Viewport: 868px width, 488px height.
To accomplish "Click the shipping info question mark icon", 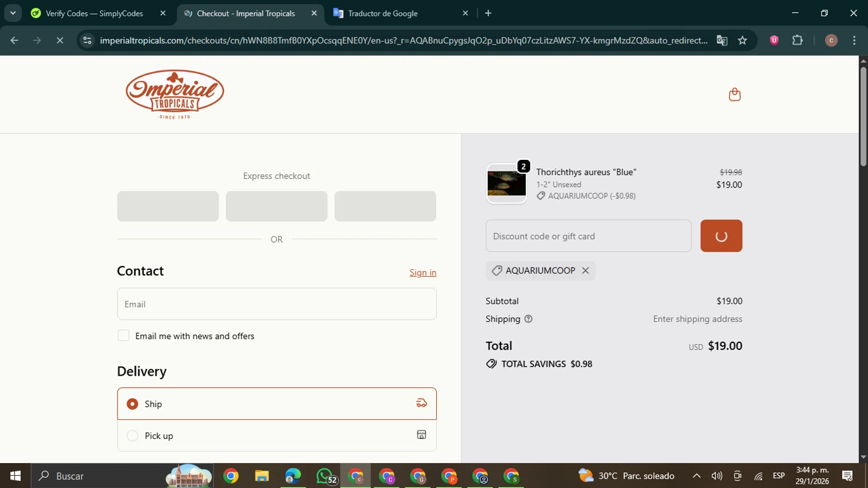I will (528, 319).
